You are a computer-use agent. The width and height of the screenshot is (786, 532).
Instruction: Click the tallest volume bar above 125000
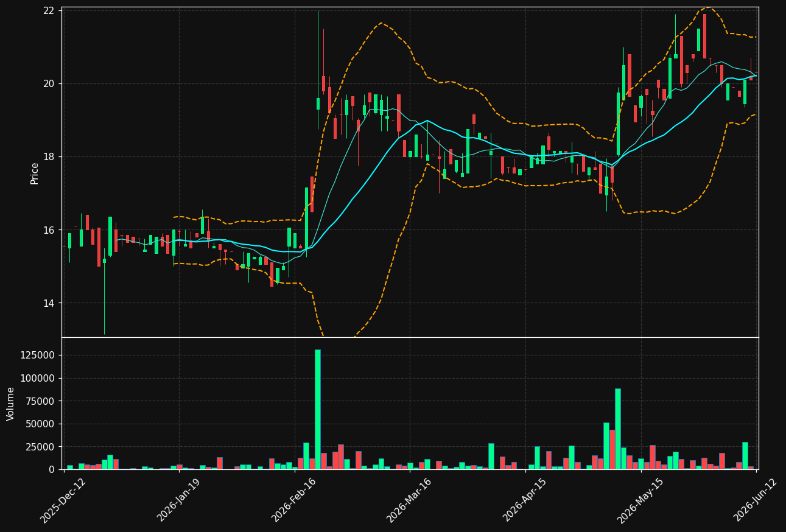tap(318, 410)
